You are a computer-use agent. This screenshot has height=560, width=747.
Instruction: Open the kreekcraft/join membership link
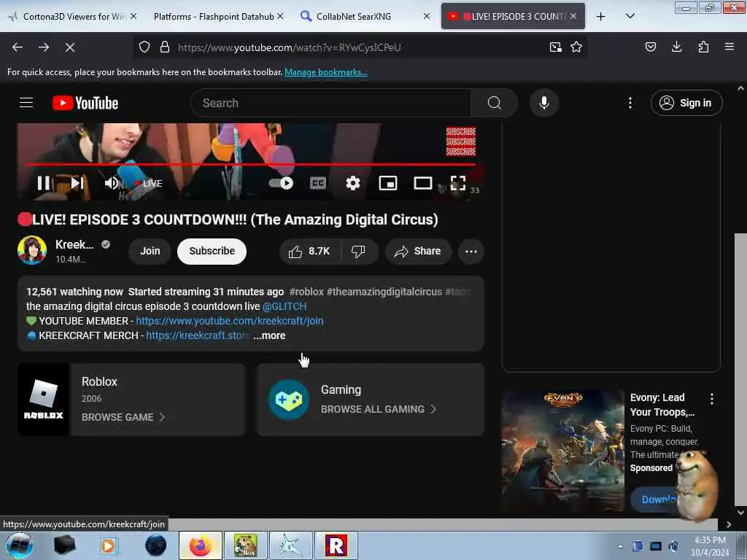(x=230, y=321)
